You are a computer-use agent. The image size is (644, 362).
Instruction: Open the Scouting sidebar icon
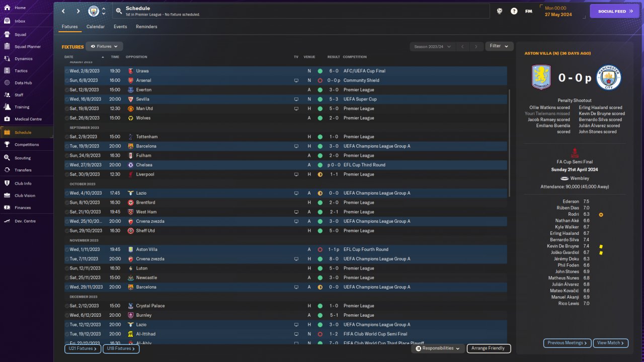point(7,158)
